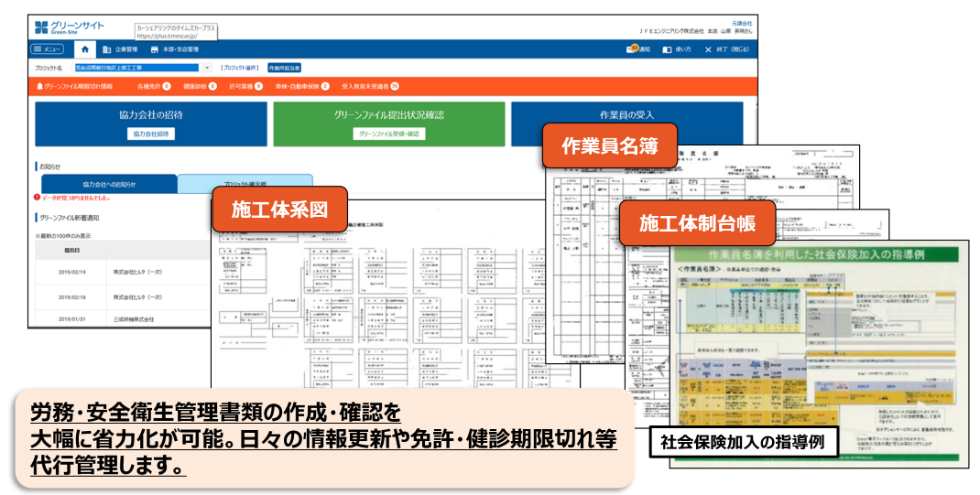The width and height of the screenshot is (980, 495).
Task: Open 株式会社ヒルタ entry dated 2019/02/19
Action: click(x=137, y=272)
